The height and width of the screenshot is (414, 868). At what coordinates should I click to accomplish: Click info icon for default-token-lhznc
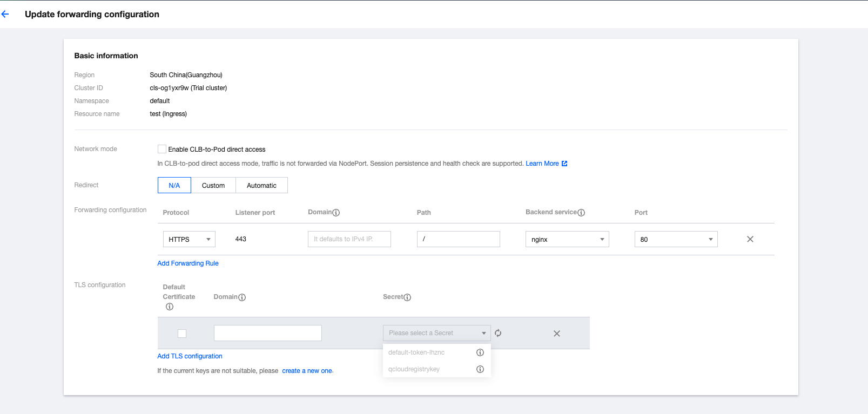tap(480, 352)
